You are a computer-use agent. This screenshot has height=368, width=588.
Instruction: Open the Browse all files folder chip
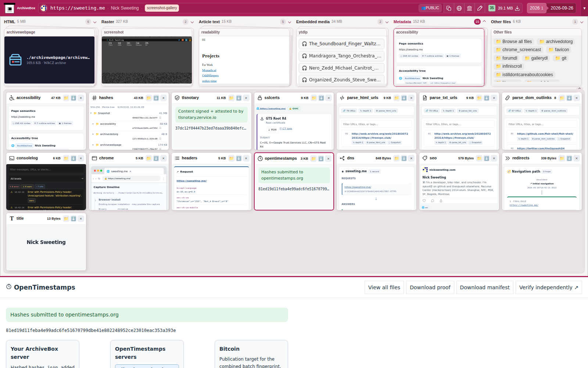[514, 42]
